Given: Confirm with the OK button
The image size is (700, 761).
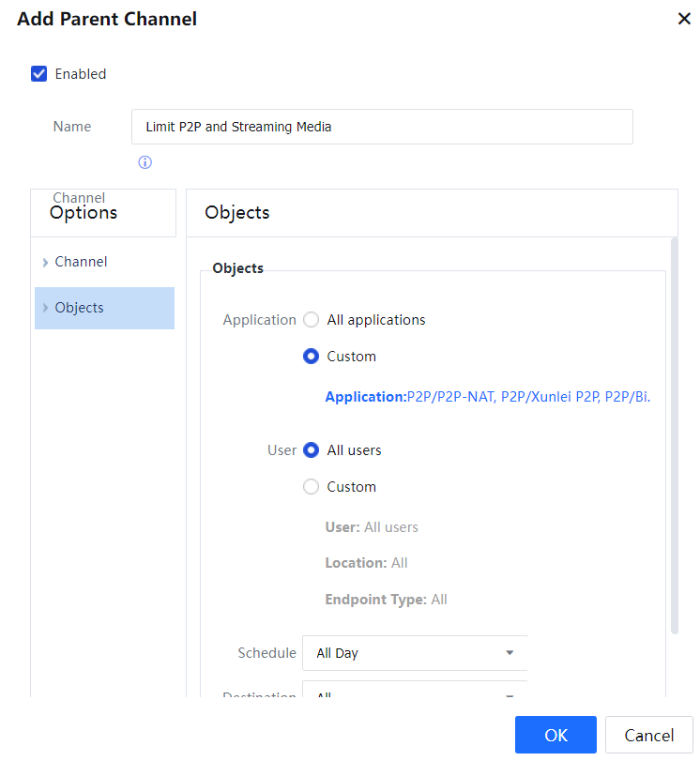Looking at the screenshot, I should click(x=555, y=735).
